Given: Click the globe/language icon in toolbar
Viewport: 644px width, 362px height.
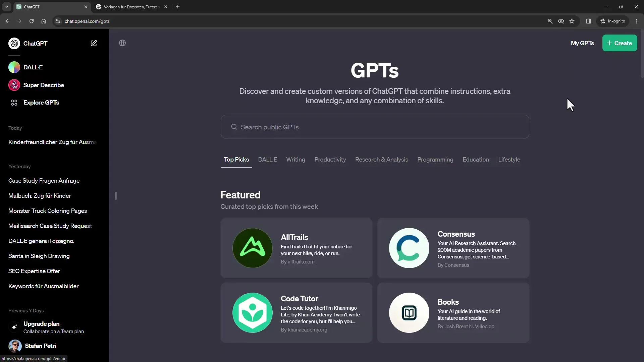Looking at the screenshot, I should click(x=122, y=43).
